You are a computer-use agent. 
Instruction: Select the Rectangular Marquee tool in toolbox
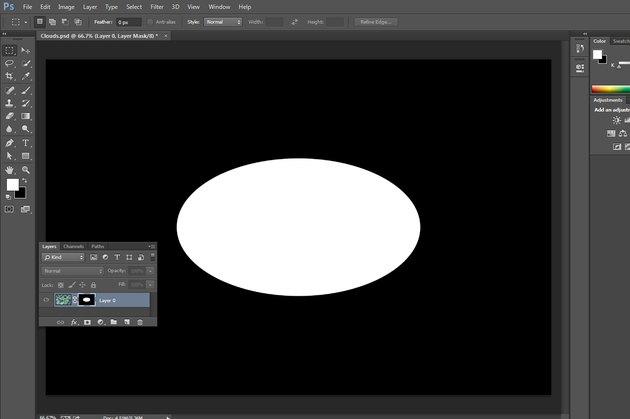(x=10, y=50)
